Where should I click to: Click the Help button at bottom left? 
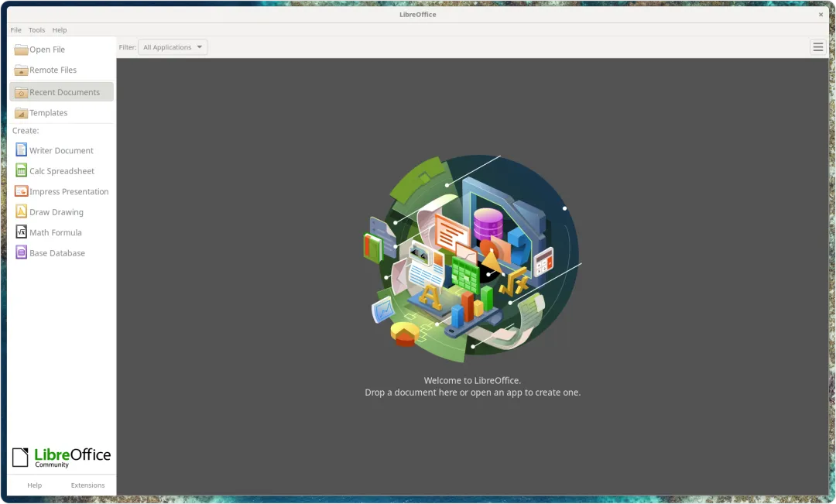35,485
